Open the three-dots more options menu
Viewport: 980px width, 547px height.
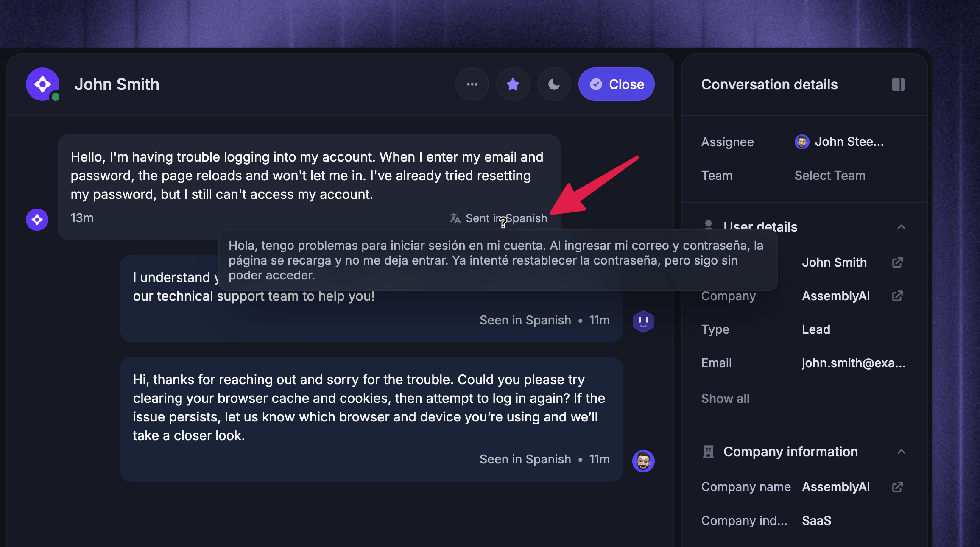click(x=472, y=84)
